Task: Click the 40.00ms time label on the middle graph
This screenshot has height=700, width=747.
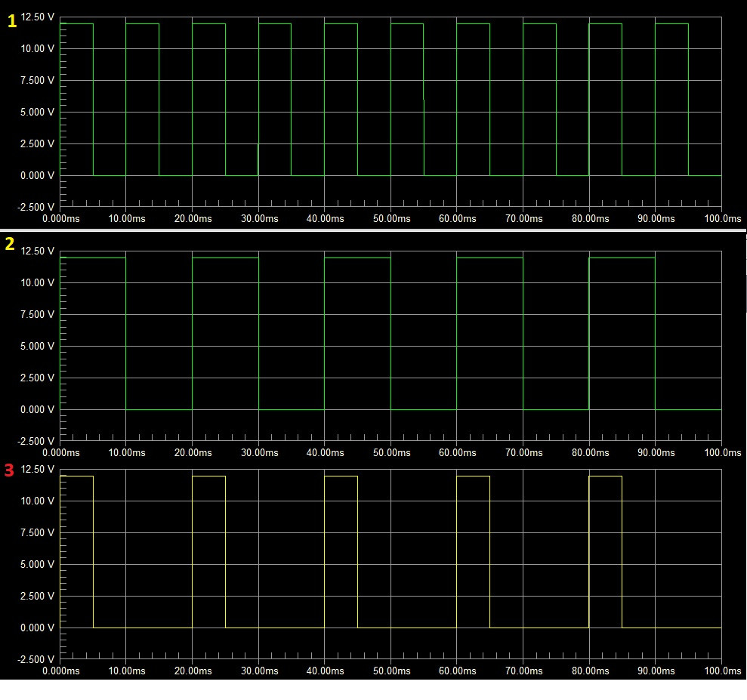Action: point(325,453)
